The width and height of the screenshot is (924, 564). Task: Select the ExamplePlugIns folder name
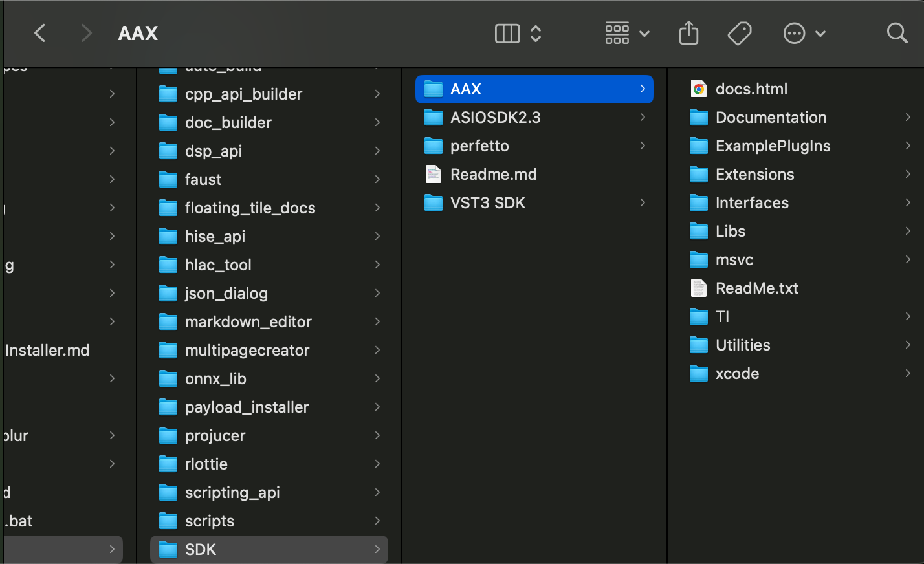coord(773,146)
